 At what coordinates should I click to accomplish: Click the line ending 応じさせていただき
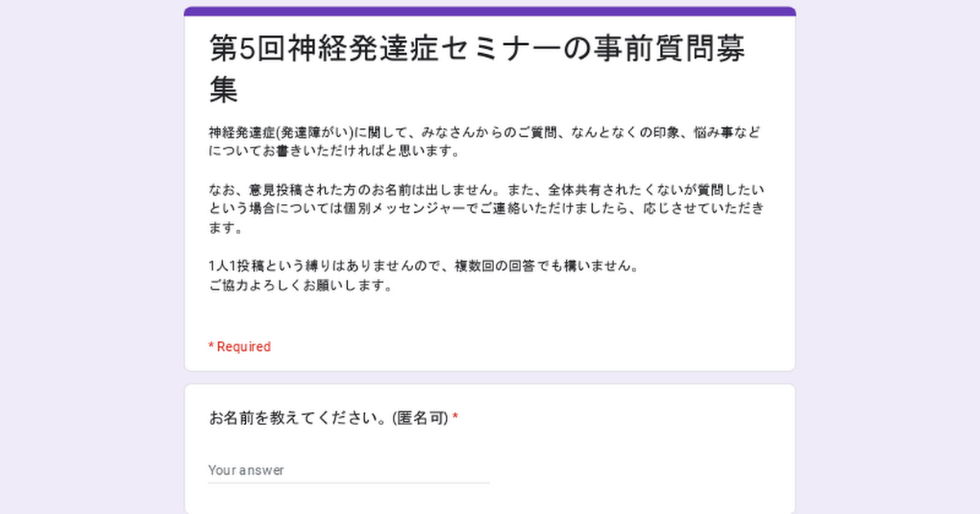pyautogui.click(x=486, y=209)
